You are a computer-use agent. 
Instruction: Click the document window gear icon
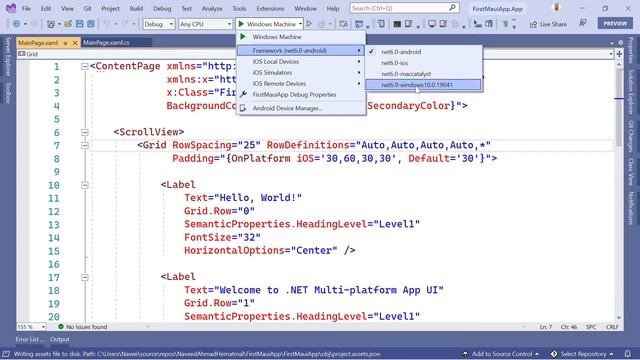620,42
